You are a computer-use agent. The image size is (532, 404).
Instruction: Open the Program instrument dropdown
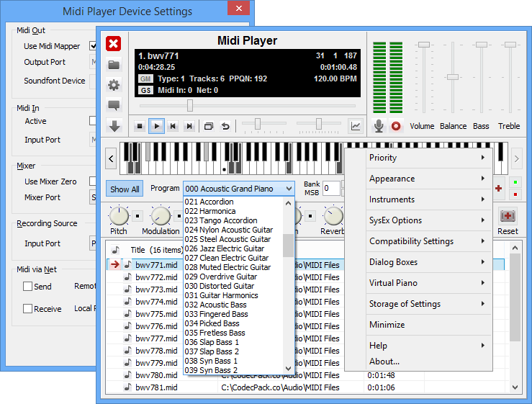239,189
